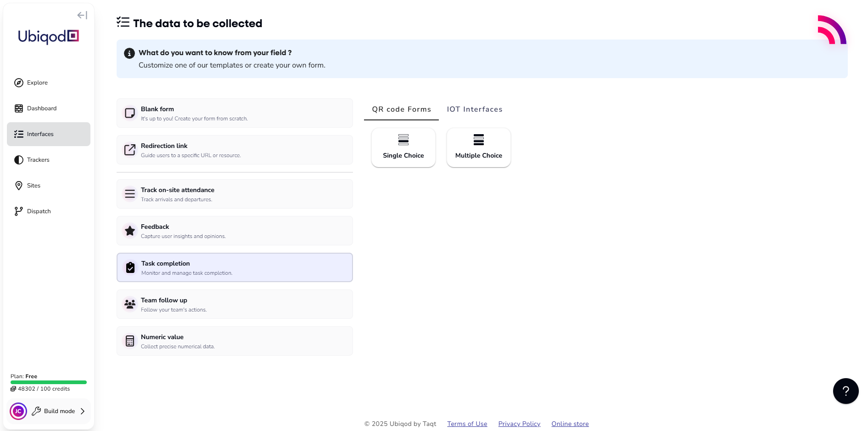Image resolution: width=868 pixels, height=431 pixels.
Task: Select the Feedback template
Action: pos(235,231)
